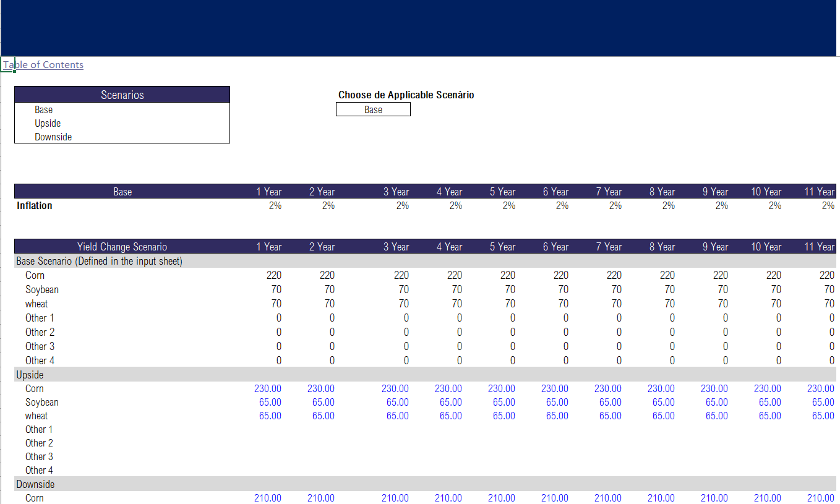
Task: Select the Base scenario list entry
Action: point(43,109)
